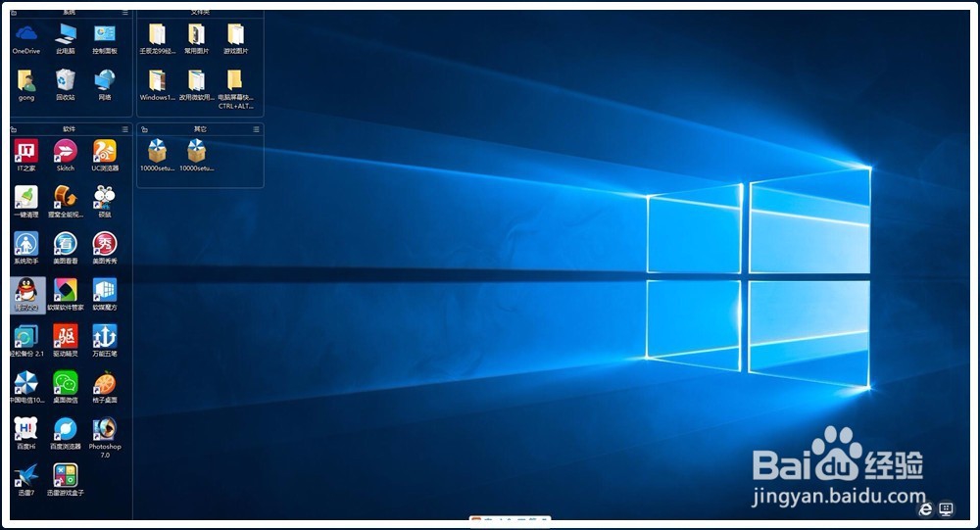The width and height of the screenshot is (980, 530).
Task: Select the 中国电信10... shortcut
Action: [26, 387]
